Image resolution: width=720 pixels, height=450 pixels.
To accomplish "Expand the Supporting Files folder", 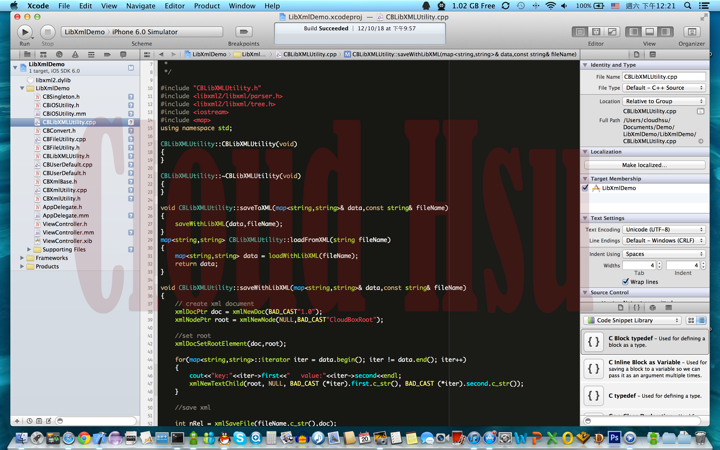I will [x=29, y=249].
